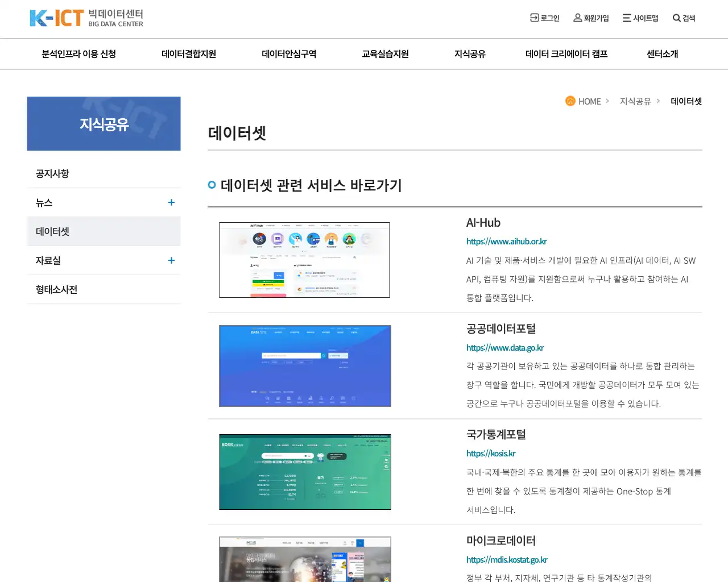Click 지식공유 in the breadcrumb
This screenshot has width=728, height=582.
[x=635, y=101]
